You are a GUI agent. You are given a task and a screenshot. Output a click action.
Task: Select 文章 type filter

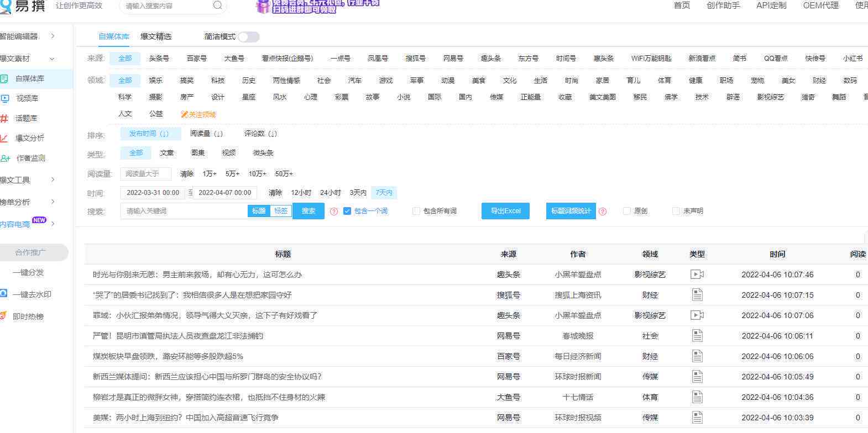(x=167, y=153)
